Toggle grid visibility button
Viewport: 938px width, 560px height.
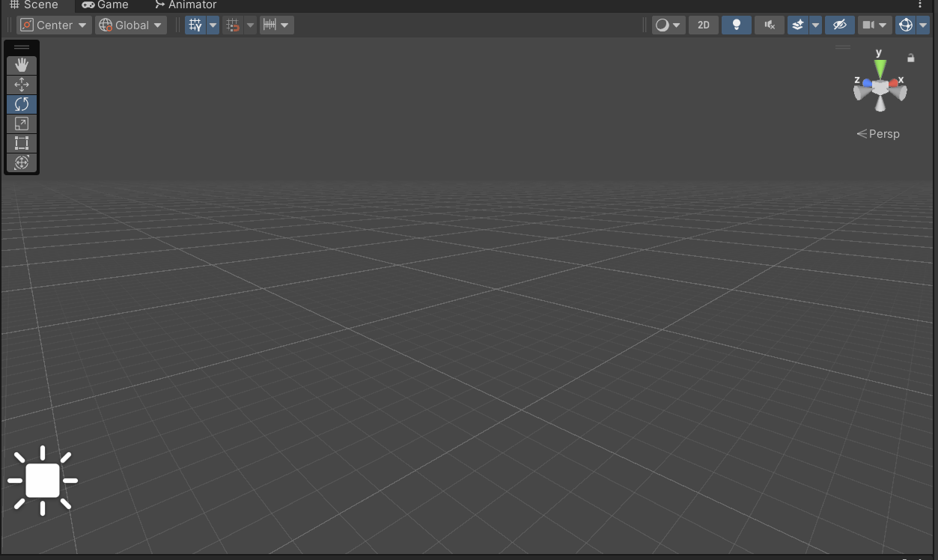coord(195,25)
